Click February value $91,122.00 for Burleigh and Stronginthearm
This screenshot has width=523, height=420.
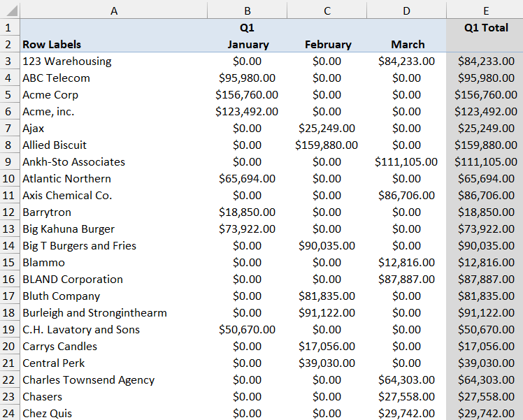coord(327,312)
